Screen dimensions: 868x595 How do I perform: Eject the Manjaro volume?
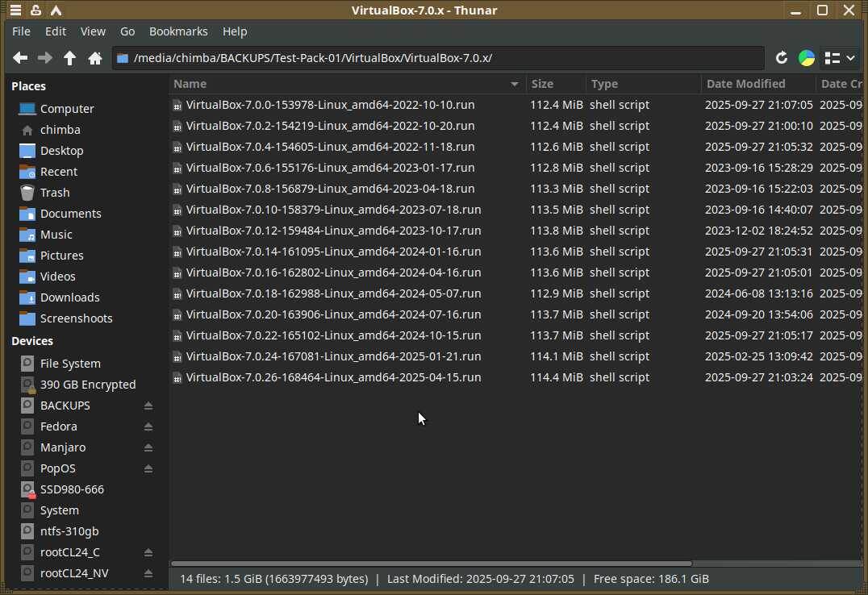tap(148, 447)
